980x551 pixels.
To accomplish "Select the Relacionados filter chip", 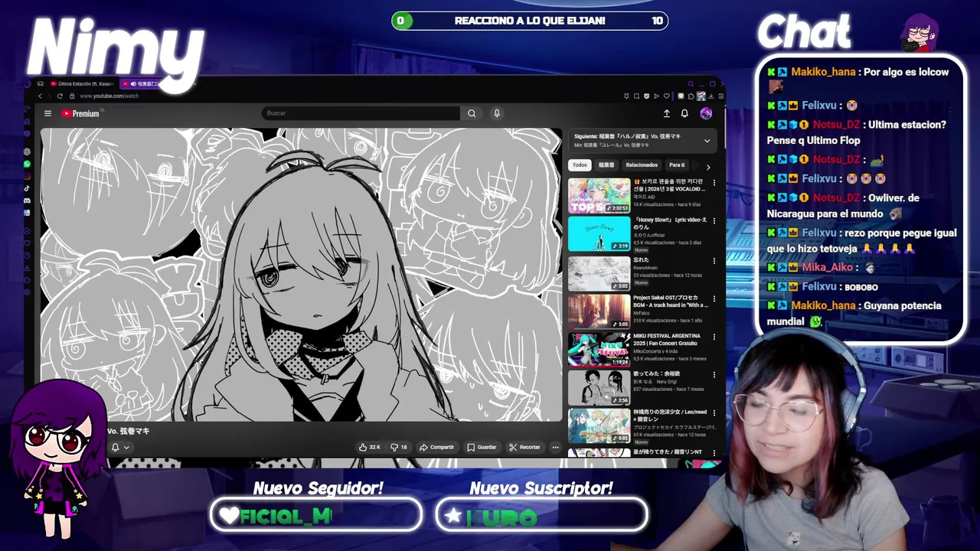I will (642, 165).
